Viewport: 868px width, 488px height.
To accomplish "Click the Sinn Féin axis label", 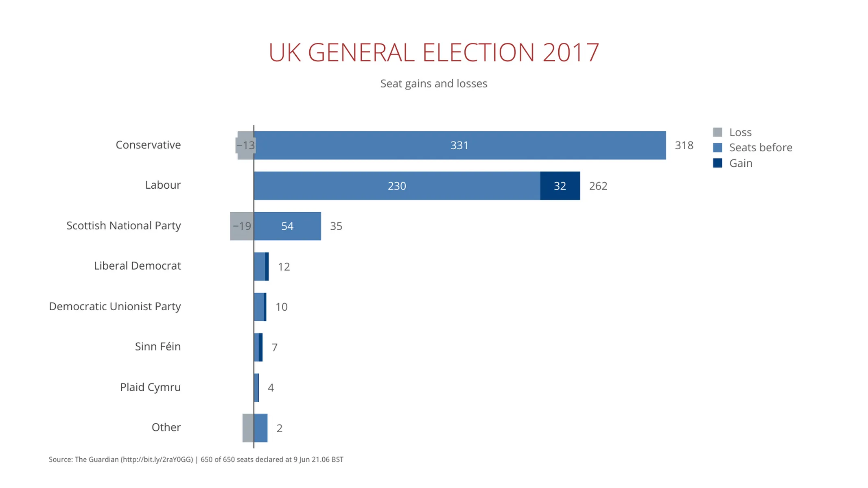I will tap(158, 346).
